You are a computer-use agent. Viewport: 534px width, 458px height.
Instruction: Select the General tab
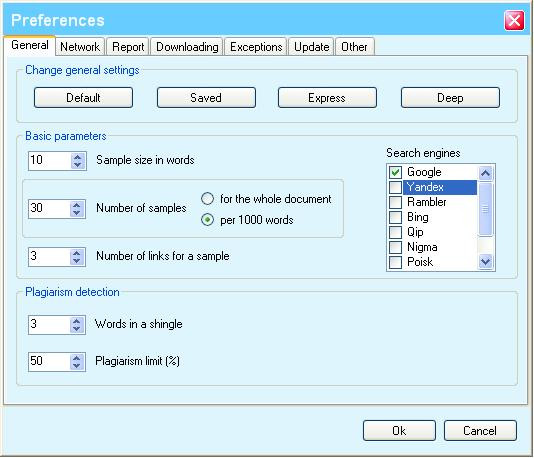coord(30,45)
